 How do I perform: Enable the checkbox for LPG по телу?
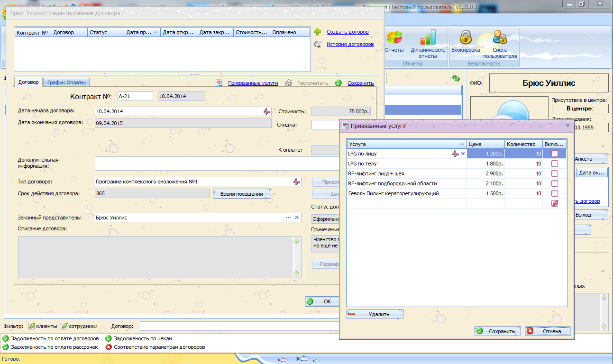tap(554, 164)
